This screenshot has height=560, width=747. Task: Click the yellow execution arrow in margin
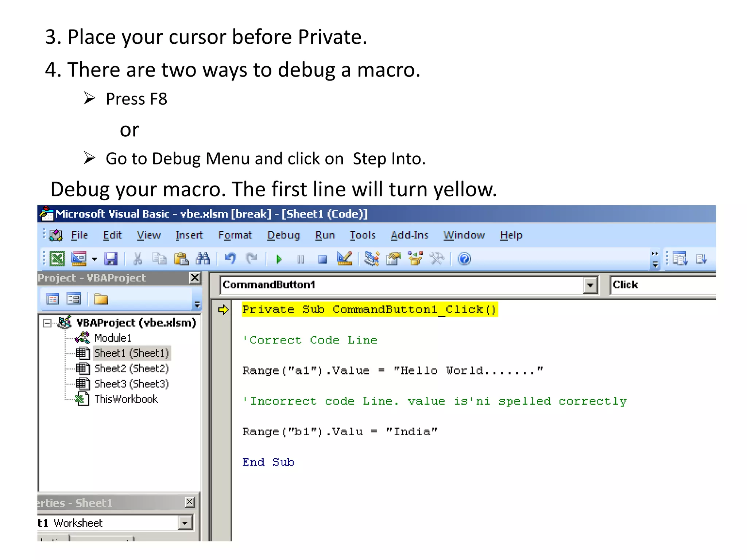pos(223,310)
